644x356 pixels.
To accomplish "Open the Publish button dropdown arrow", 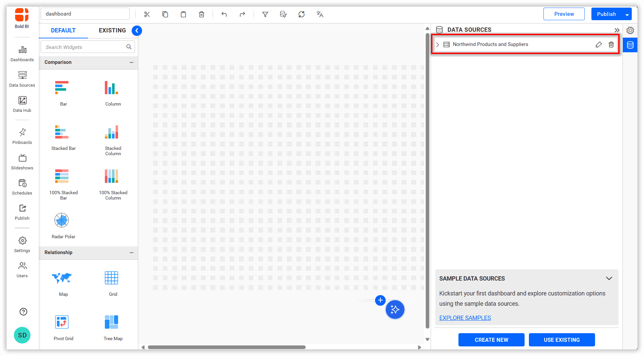I will point(627,14).
